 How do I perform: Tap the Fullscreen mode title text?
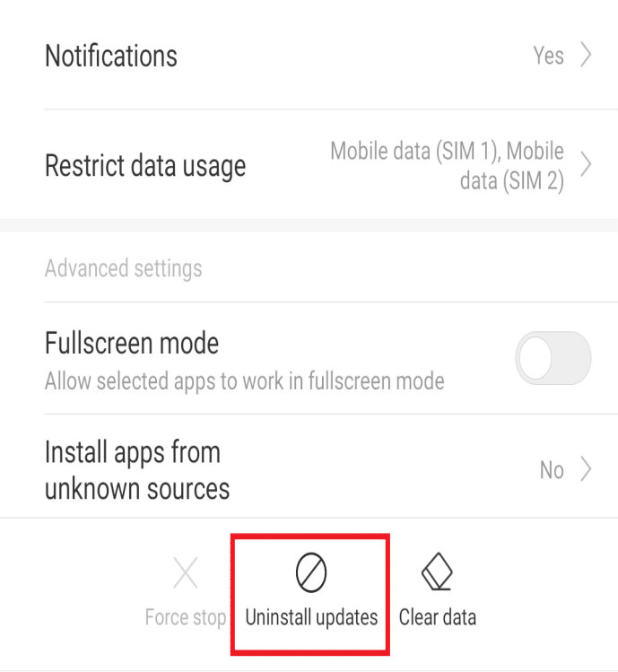(132, 343)
